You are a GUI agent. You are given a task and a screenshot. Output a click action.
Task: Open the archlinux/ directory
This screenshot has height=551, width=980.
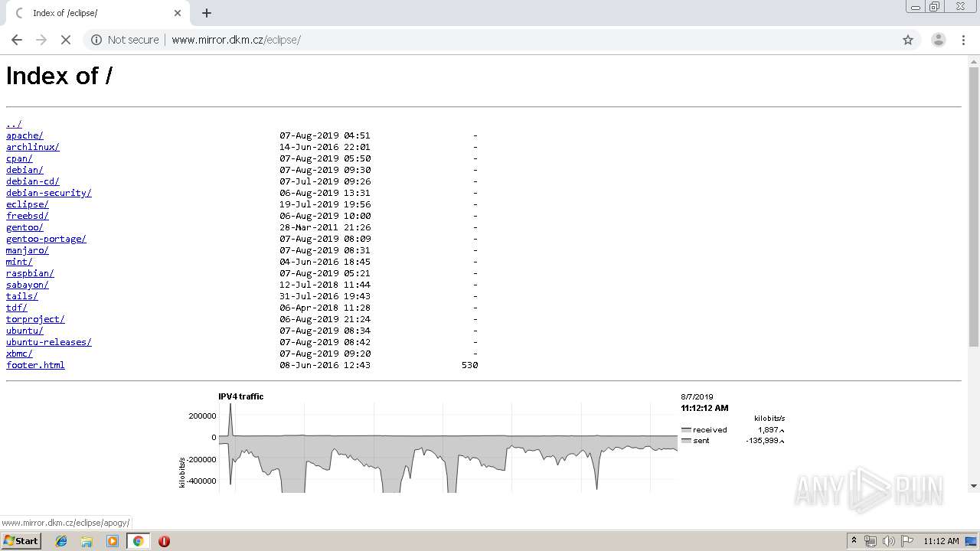click(x=33, y=147)
